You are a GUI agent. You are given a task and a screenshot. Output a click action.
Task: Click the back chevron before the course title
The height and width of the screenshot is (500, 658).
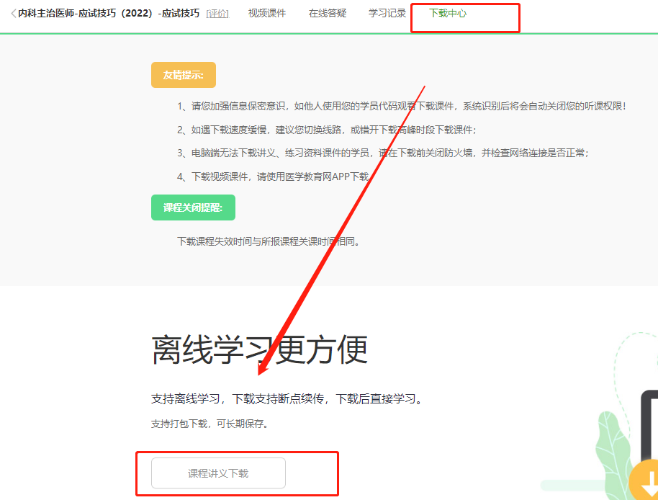(13, 14)
